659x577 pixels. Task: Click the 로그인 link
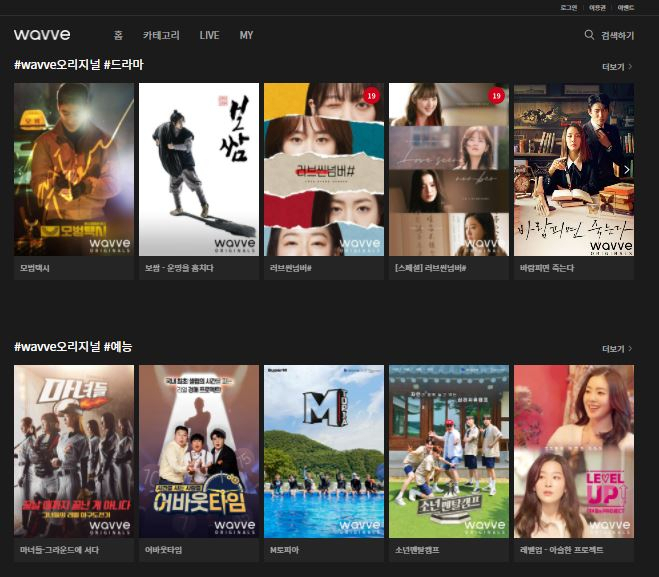click(569, 8)
